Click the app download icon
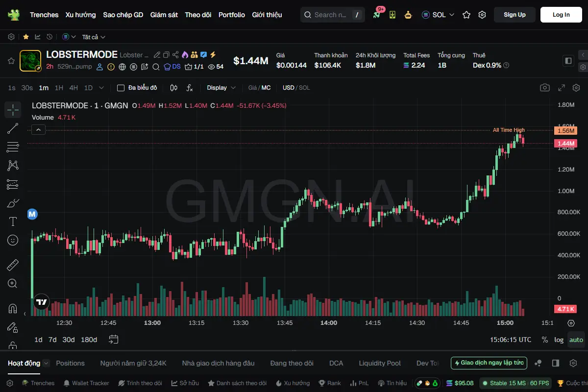Screen dimensions: 588x392 [x=392, y=15]
